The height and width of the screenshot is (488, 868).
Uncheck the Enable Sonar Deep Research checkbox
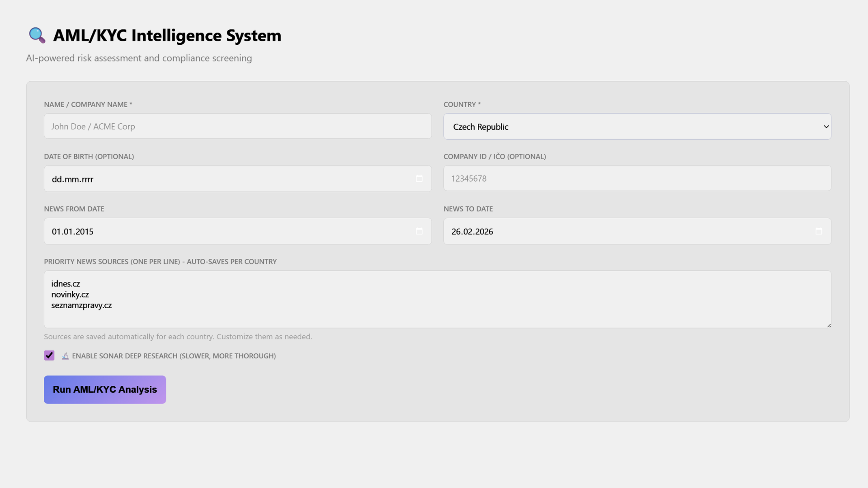pyautogui.click(x=49, y=356)
